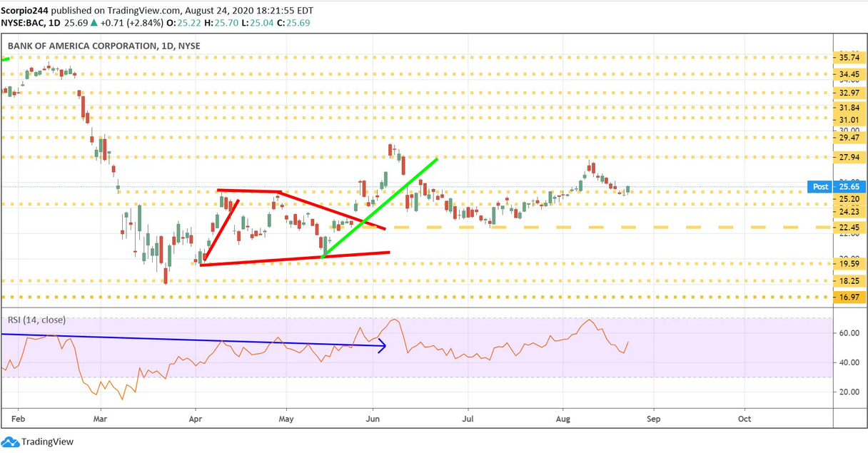The height and width of the screenshot is (453, 868).
Task: Click the Jun label on time axis
Action: coord(372,419)
